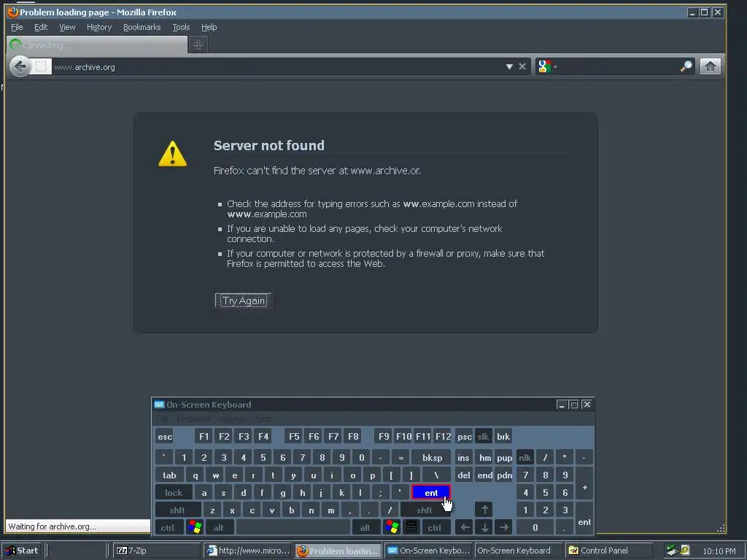This screenshot has height=560, width=747.
Task: Click the left arrow key
Action: [465, 528]
